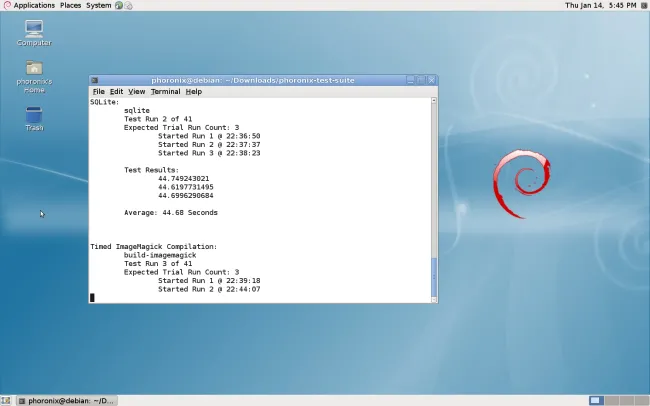Switch to the second workspace in the switcher
This screenshot has width=650, height=406.
[x=610, y=400]
